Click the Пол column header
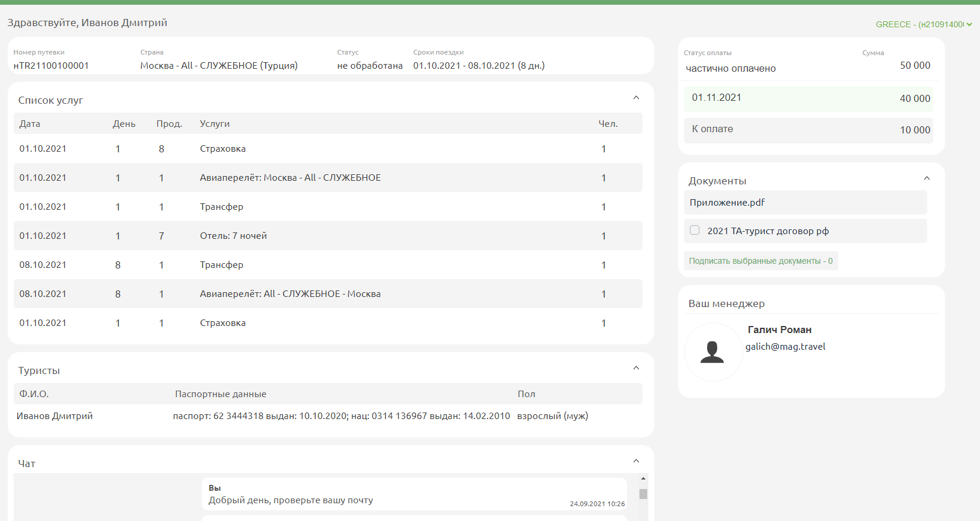 (x=526, y=394)
